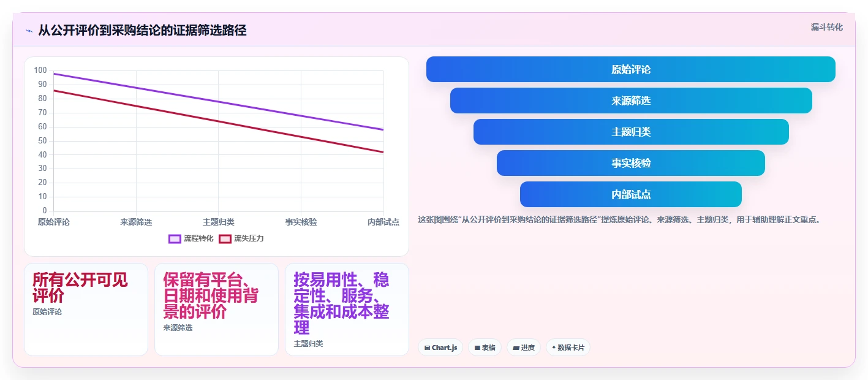Click the 数据卡片 tag chip
Screen dimensions: 868x380
tap(568, 348)
